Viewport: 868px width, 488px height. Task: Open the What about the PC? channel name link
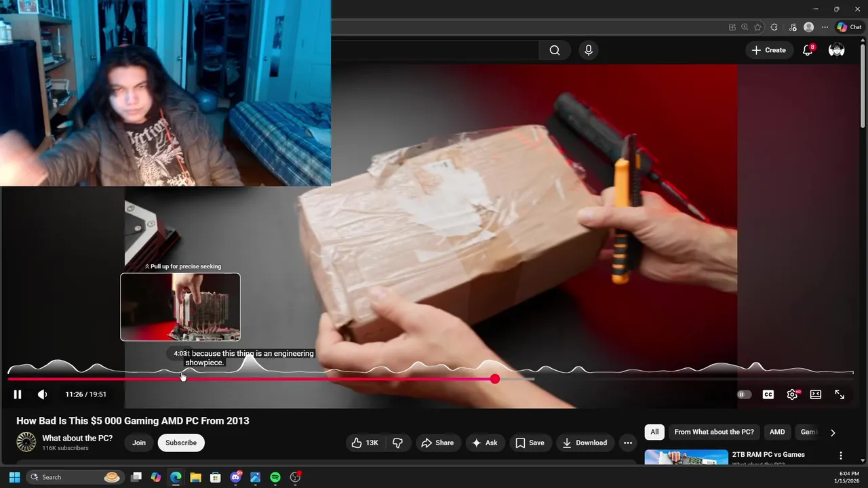tap(77, 438)
